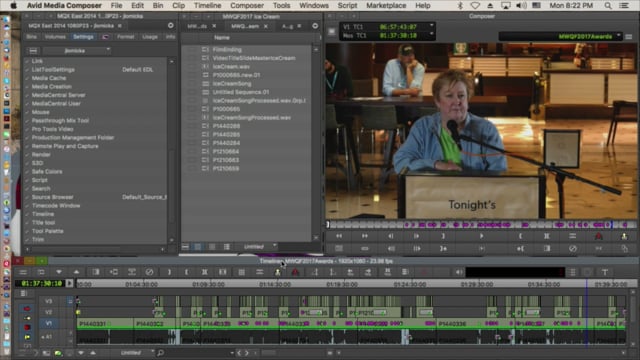Open Timeline Fast Menu hamburger icon
Viewport: 640px width, 360px height.
tap(23, 272)
